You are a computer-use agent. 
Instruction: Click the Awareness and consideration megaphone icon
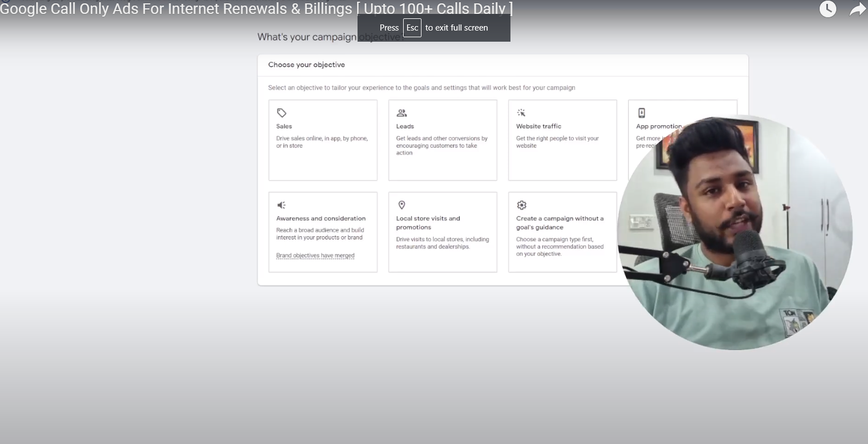pos(281,205)
